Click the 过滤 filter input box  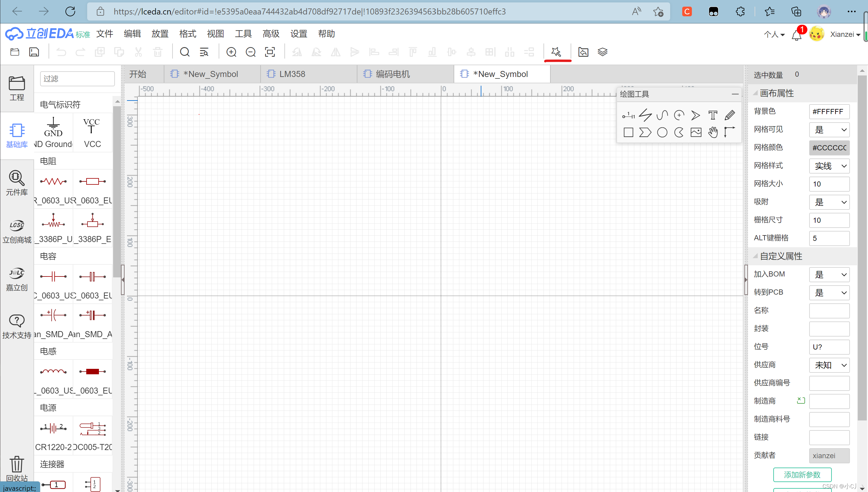pos(77,79)
